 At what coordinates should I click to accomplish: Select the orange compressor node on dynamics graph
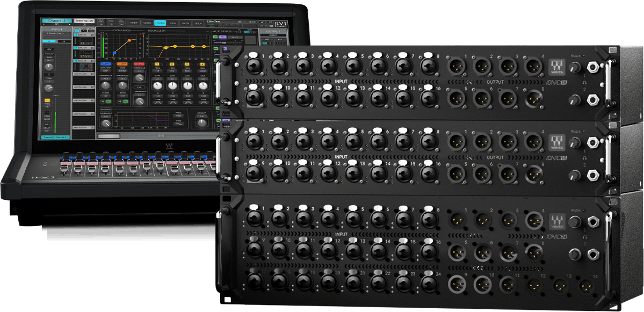point(129,40)
